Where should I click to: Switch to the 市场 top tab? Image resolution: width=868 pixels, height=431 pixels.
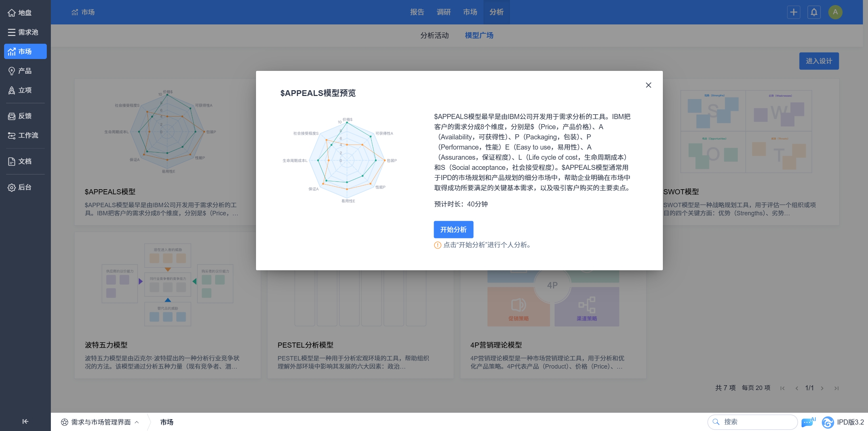(470, 12)
